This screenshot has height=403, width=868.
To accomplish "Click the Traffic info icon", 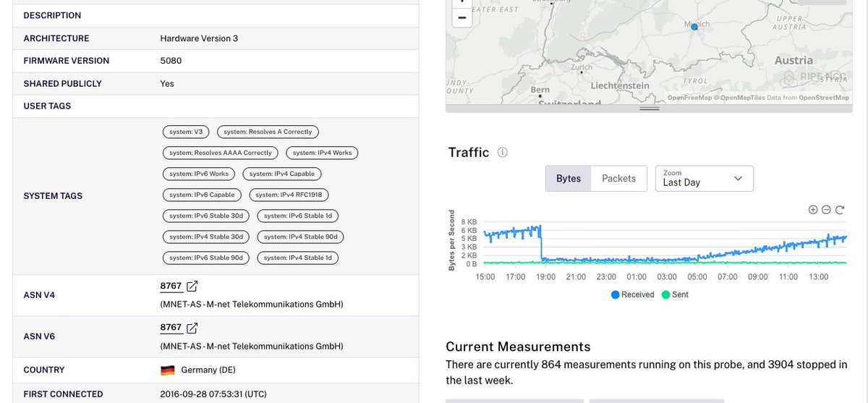I will click(503, 153).
